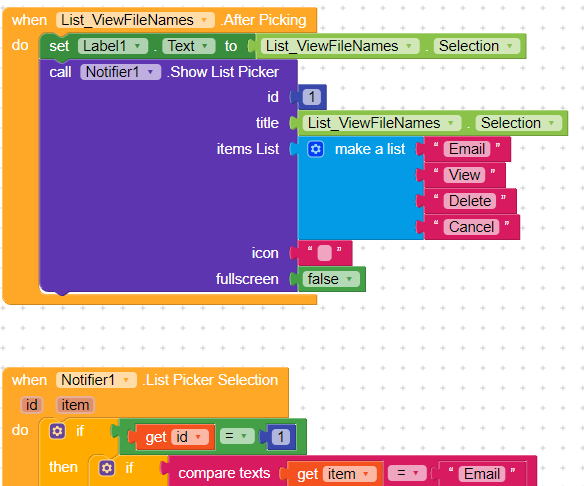Select the Delete text string block

click(470, 201)
